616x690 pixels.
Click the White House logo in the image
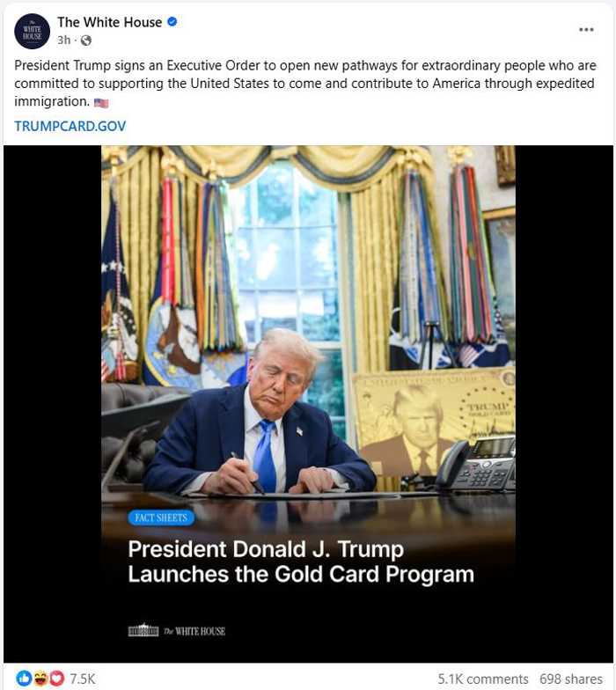[176, 630]
